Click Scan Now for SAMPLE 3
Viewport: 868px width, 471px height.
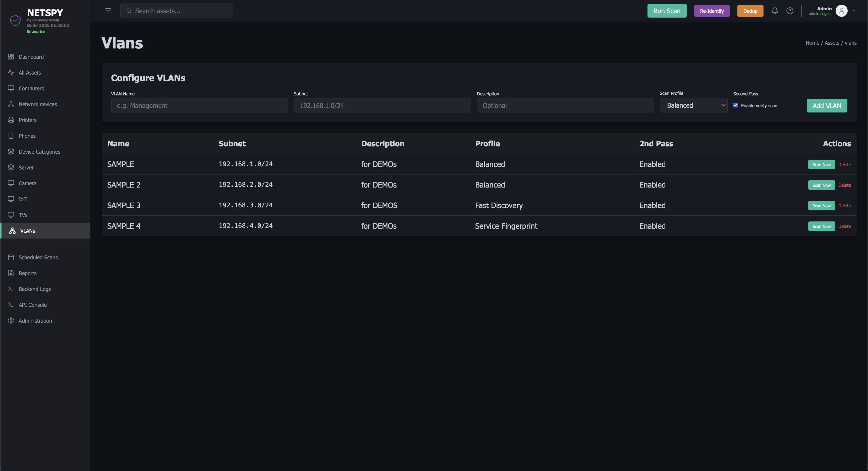822,206
